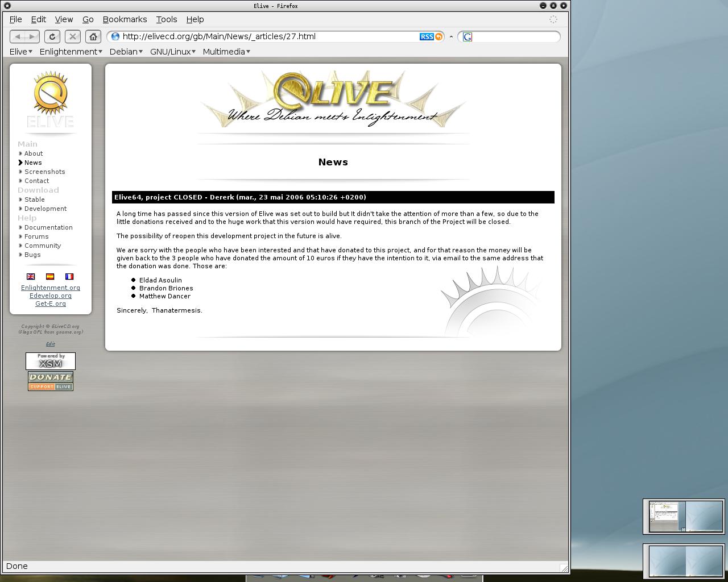Viewport: 728px width, 582px height.
Task: Visit the Enlightenment.org link
Action: 51,288
